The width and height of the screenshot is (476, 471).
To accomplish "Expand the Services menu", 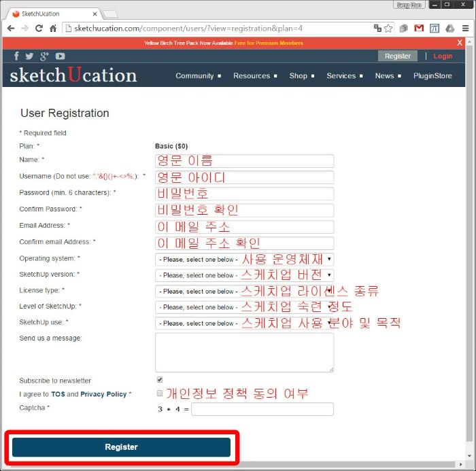I will coord(345,76).
